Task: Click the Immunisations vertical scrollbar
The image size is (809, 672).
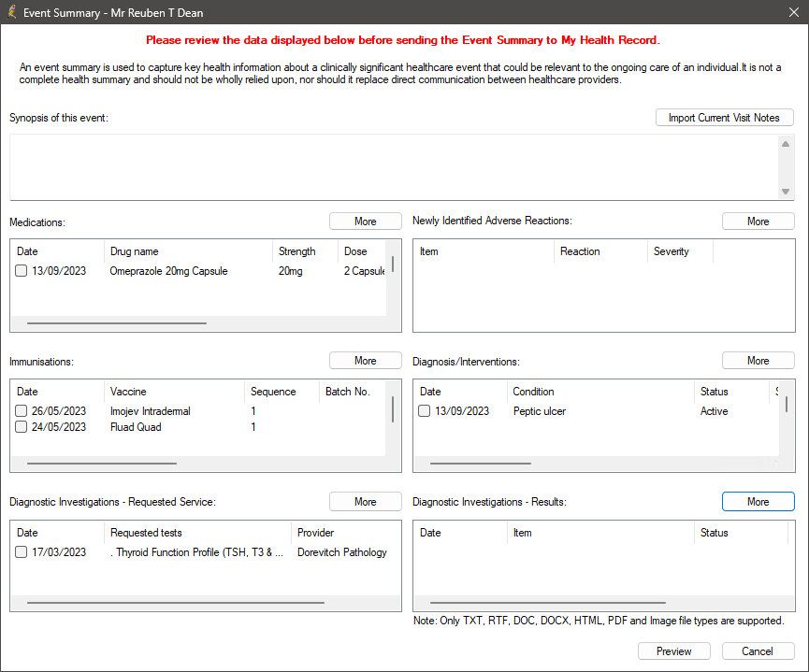Action: pos(393,409)
